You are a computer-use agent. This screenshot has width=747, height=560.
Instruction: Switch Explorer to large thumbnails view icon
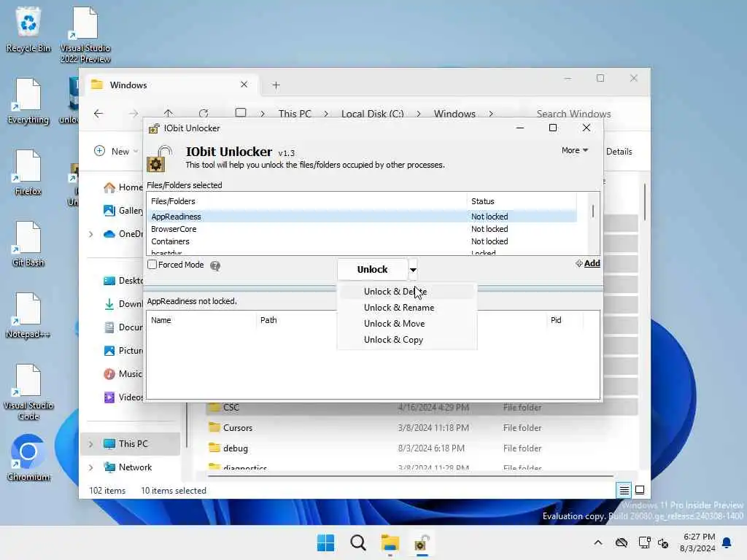pos(640,489)
